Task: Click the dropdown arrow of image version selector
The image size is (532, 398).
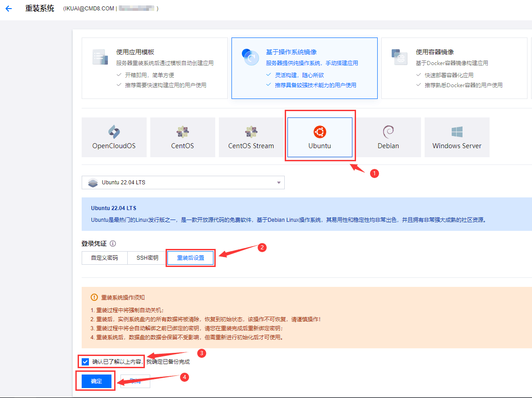Action: (x=279, y=183)
